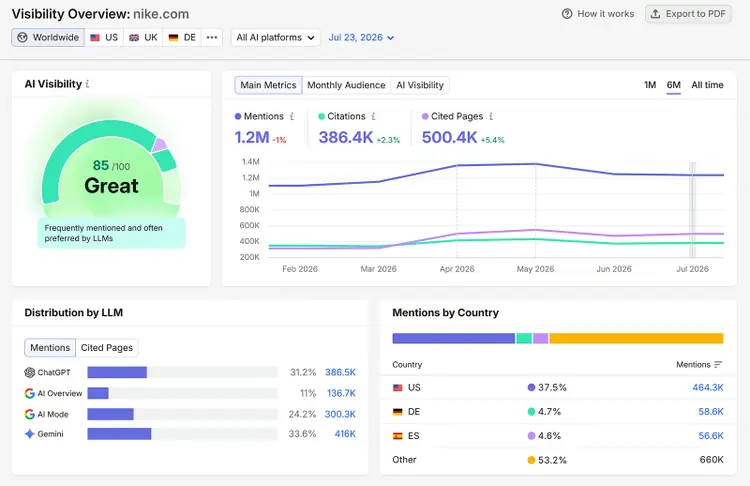Viewport: 750px width, 486px height.
Task: Click the DE flag in Mentions by Country
Action: (397, 411)
